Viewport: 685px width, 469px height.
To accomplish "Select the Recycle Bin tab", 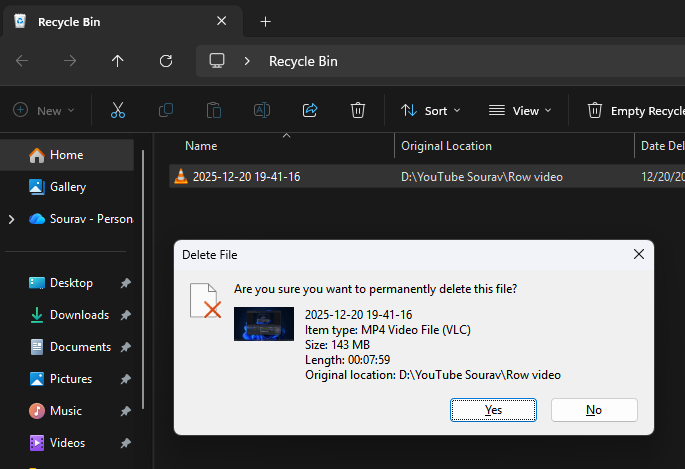I will [120, 21].
